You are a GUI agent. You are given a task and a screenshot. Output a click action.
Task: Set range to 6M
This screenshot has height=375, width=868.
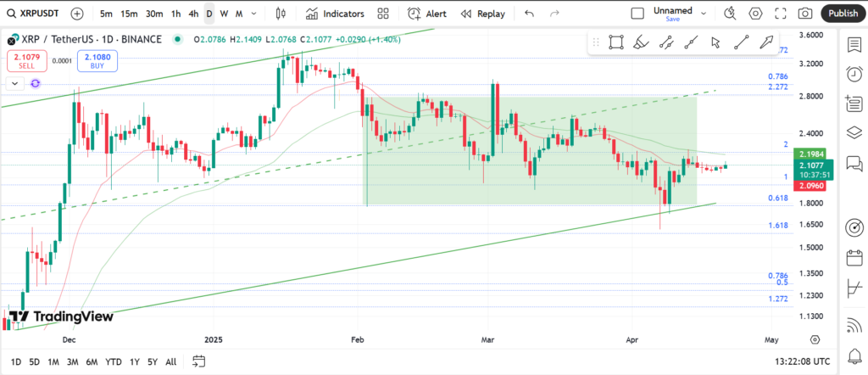click(x=92, y=361)
